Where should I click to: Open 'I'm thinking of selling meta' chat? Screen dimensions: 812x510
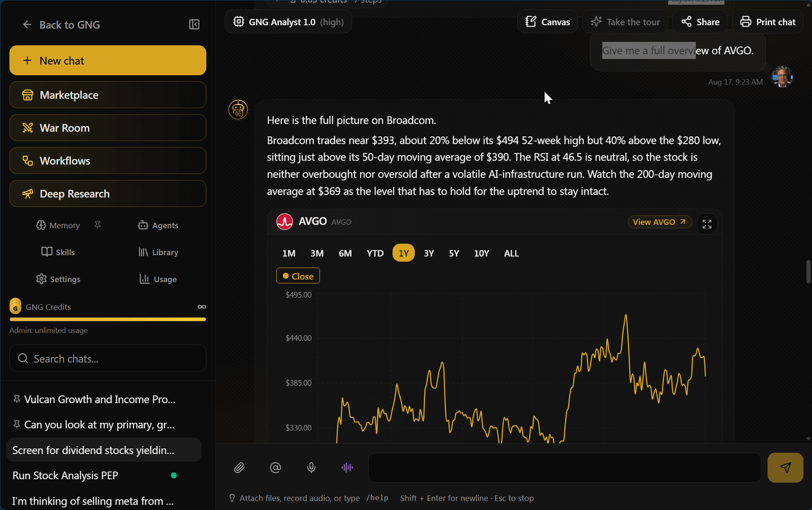pos(104,501)
